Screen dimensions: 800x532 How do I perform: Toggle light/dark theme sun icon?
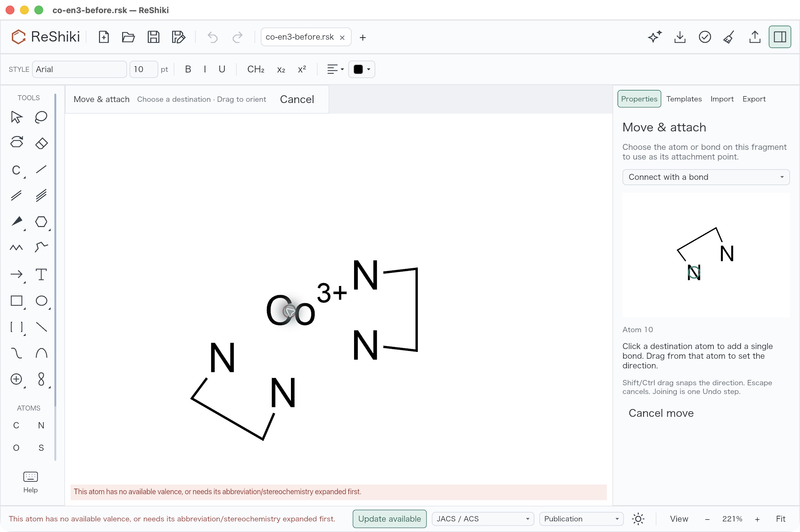(x=638, y=519)
